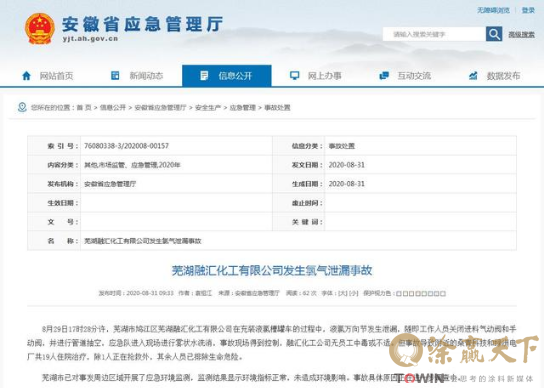Click the 发文日期 value 2020-08-31
Viewport: 544px width, 388px height.
coord(347,165)
